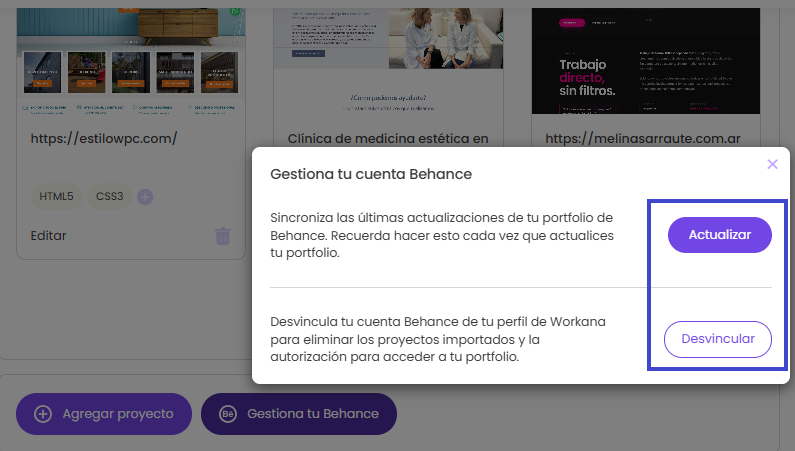Screen dimensions: 795x451
Task: Click the Agregar proyecto button
Action: (104, 414)
